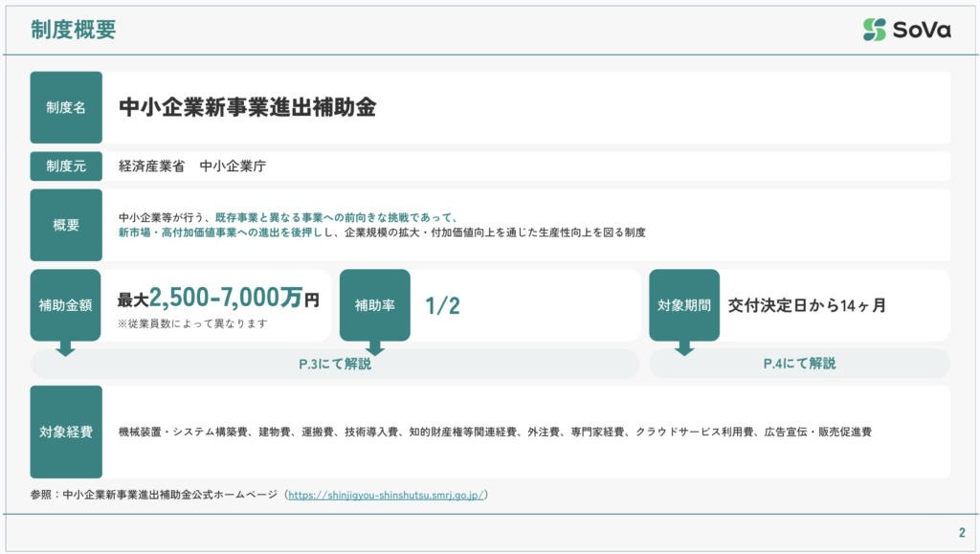Click the 1/2 subsidy rate value
Image resolution: width=980 pixels, height=554 pixels.
click(x=443, y=305)
